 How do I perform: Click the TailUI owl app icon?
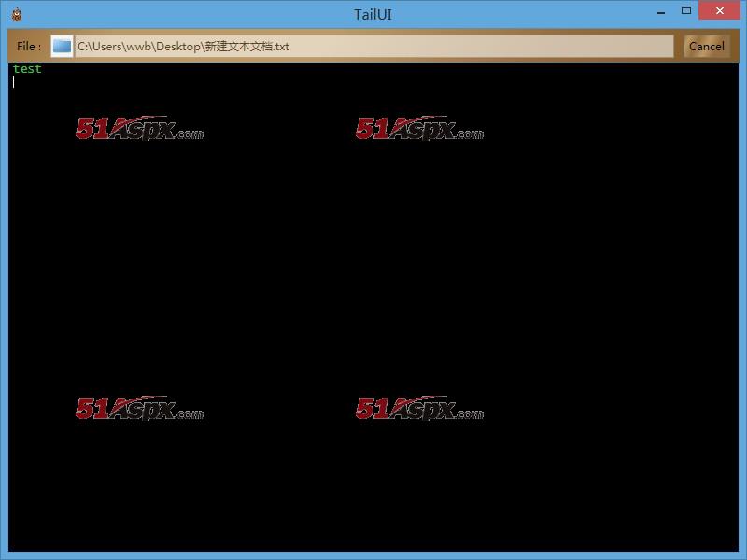[17, 14]
